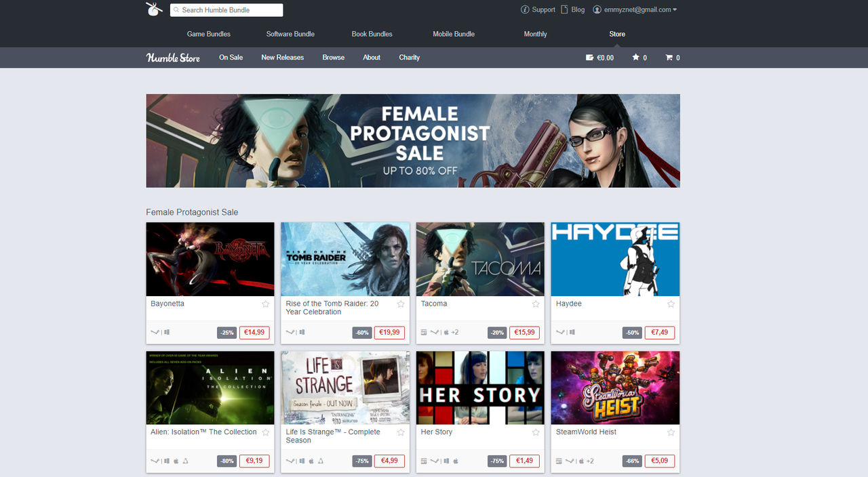868x477 pixels.
Task: Click the Humble Bundle logo icon
Action: point(154,9)
